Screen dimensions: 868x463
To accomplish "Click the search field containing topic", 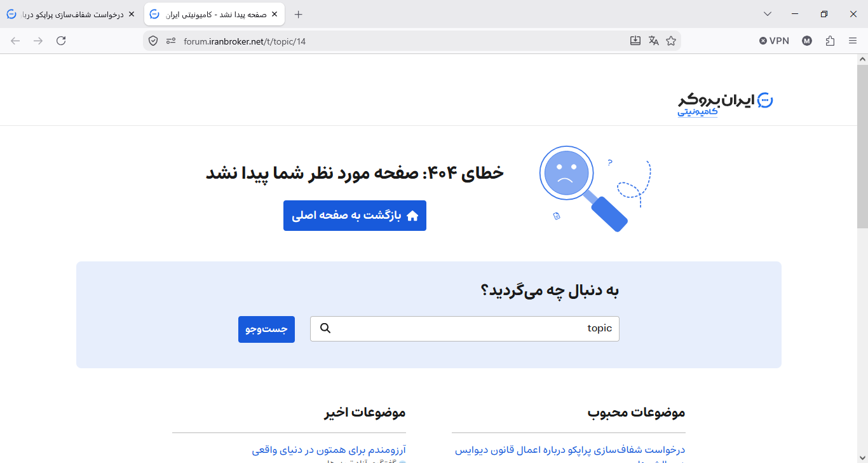I will [x=465, y=329].
